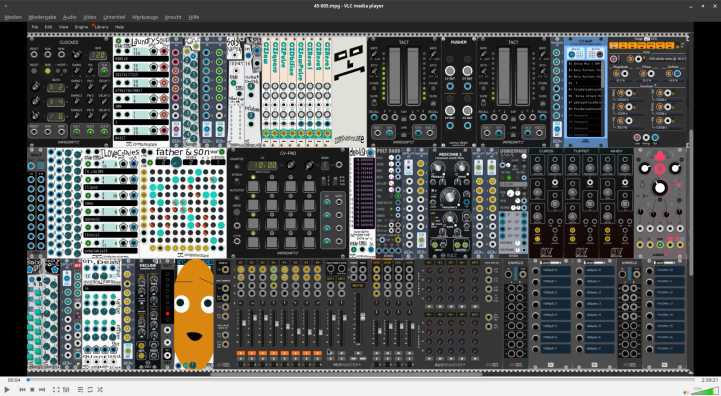Click the CV-PAD 0.00 numeric display

[263, 165]
